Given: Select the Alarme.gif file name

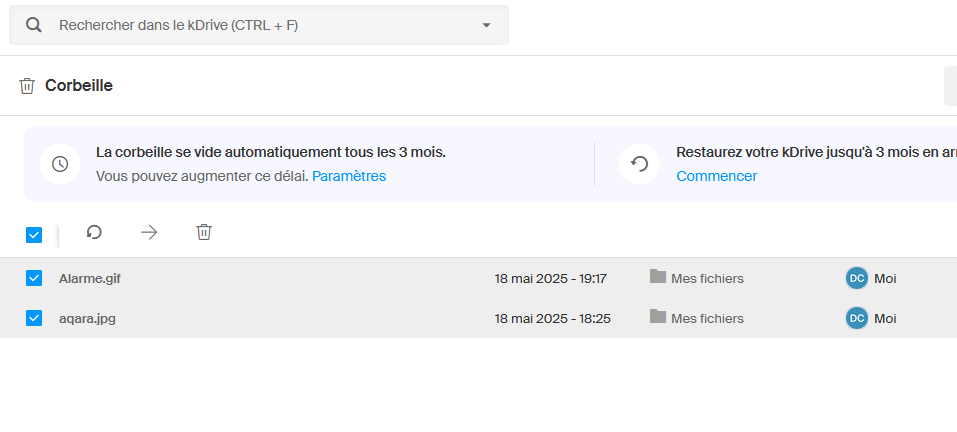Looking at the screenshot, I should tap(90, 278).
